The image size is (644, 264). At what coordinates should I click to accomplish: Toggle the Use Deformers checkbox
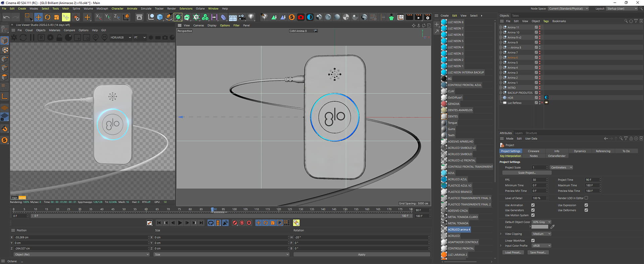[586, 210]
